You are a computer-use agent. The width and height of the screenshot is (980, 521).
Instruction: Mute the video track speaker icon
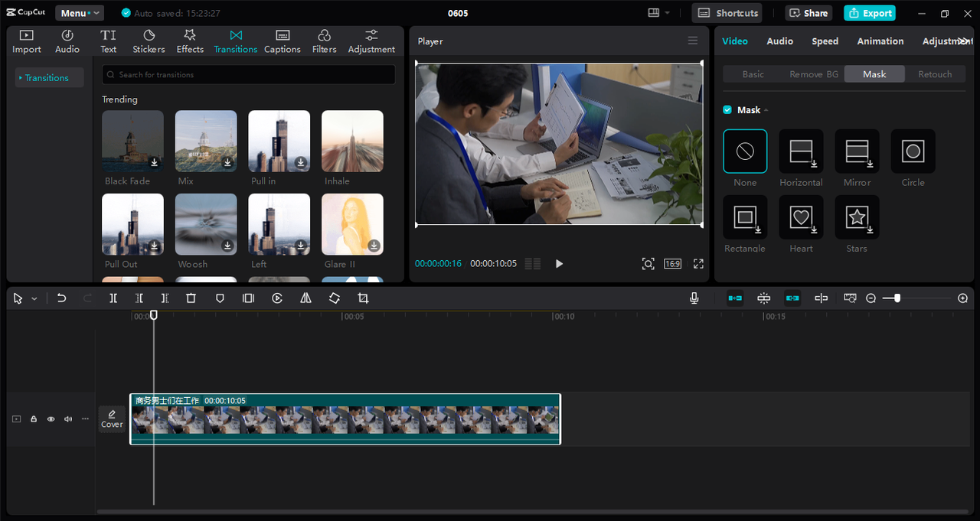pos(68,418)
